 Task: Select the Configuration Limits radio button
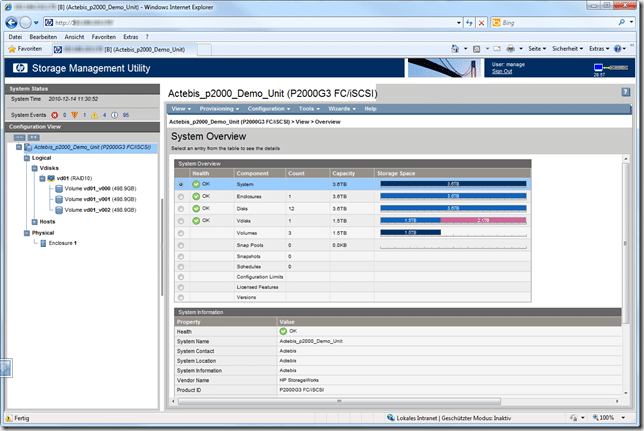[x=181, y=277]
